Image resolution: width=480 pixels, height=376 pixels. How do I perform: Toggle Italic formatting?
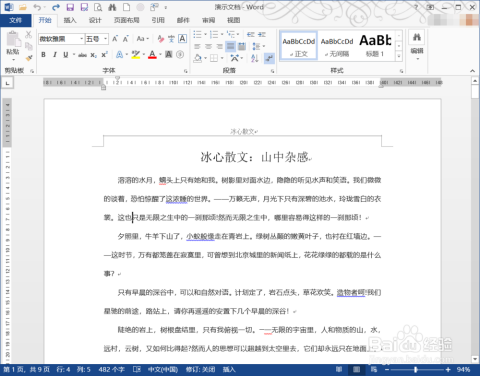click(x=55, y=55)
